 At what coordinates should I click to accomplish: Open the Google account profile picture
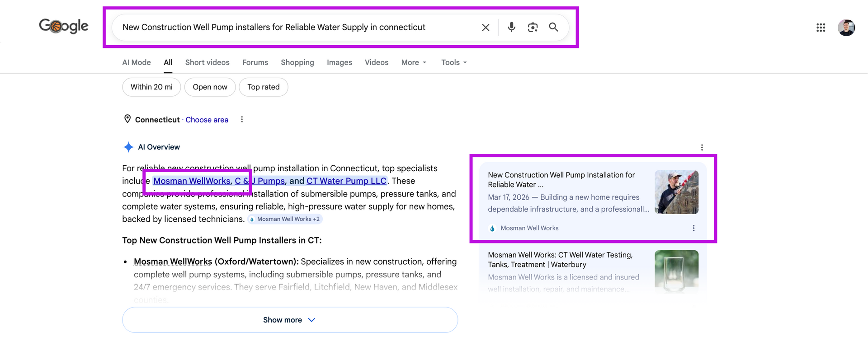click(x=846, y=28)
